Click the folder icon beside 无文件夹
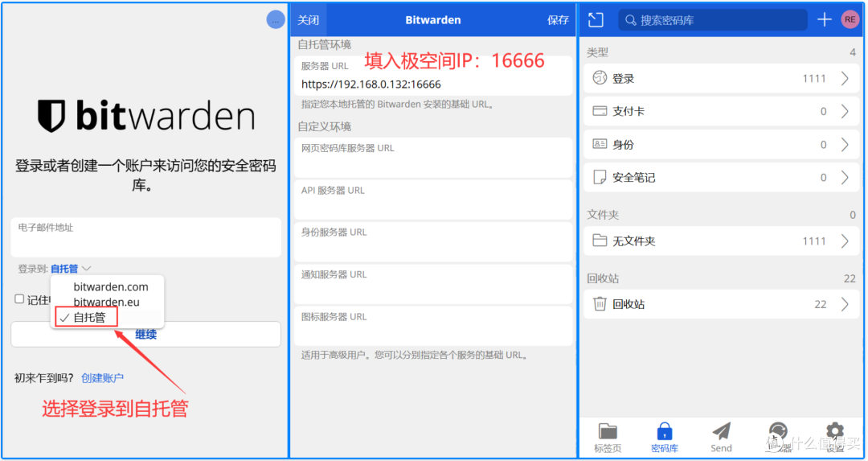Viewport: 868px width, 461px height. [600, 241]
